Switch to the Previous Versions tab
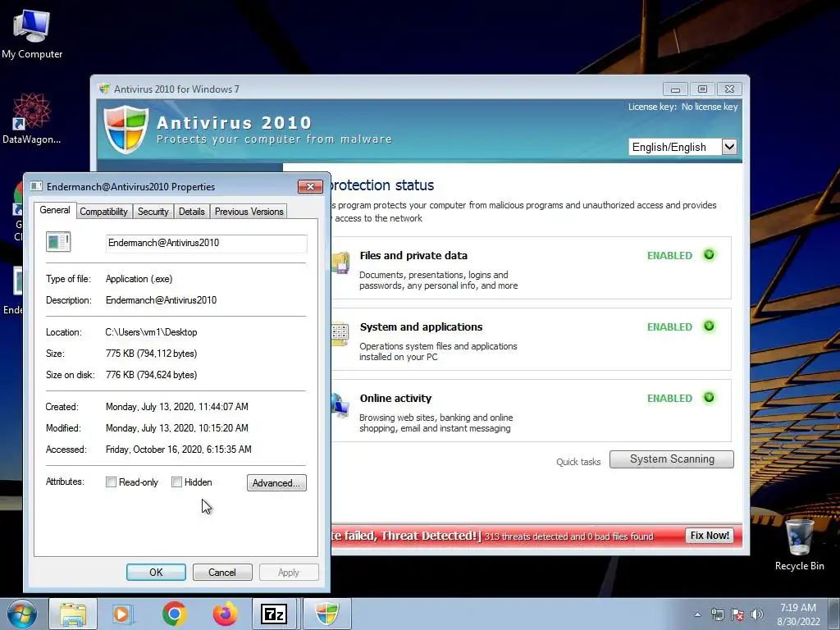Viewport: 840px width, 630px height. click(x=249, y=212)
